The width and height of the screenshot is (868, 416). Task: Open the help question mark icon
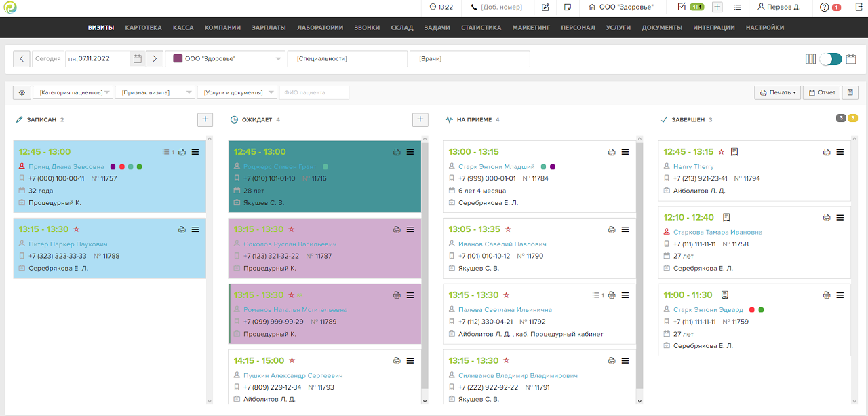[824, 7]
